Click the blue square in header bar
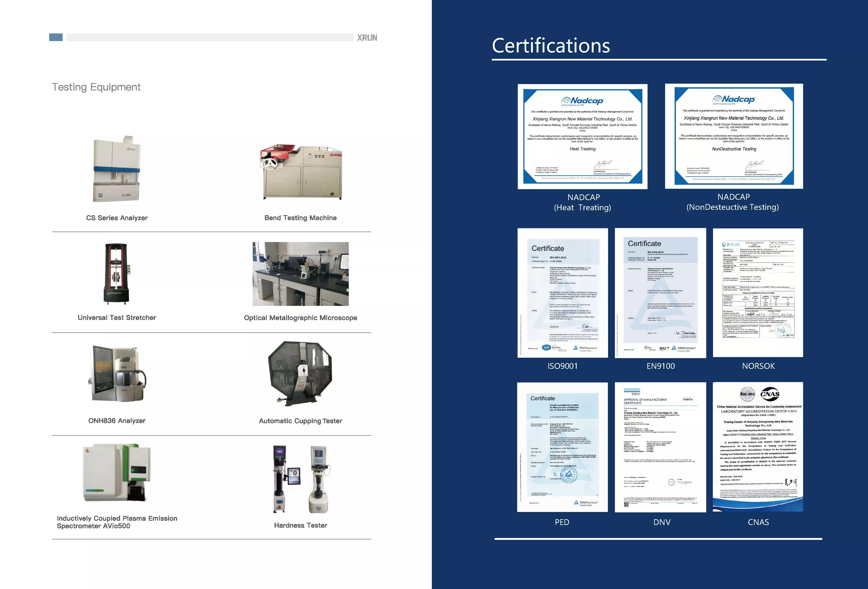The image size is (868, 589). (56, 37)
